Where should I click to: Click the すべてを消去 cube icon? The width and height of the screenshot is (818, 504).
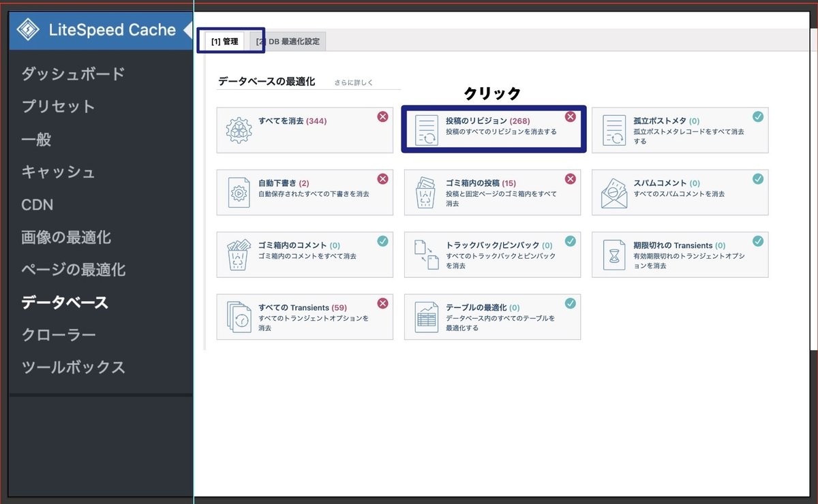239,130
